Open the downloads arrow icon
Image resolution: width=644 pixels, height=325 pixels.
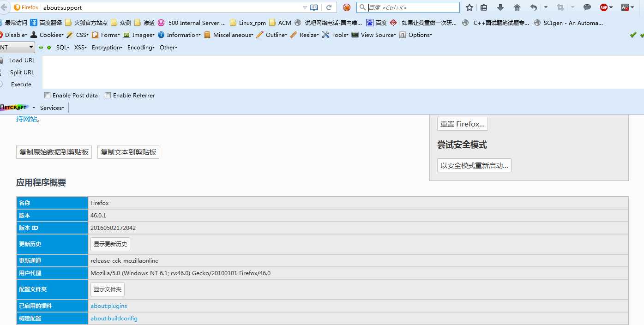(500, 7)
